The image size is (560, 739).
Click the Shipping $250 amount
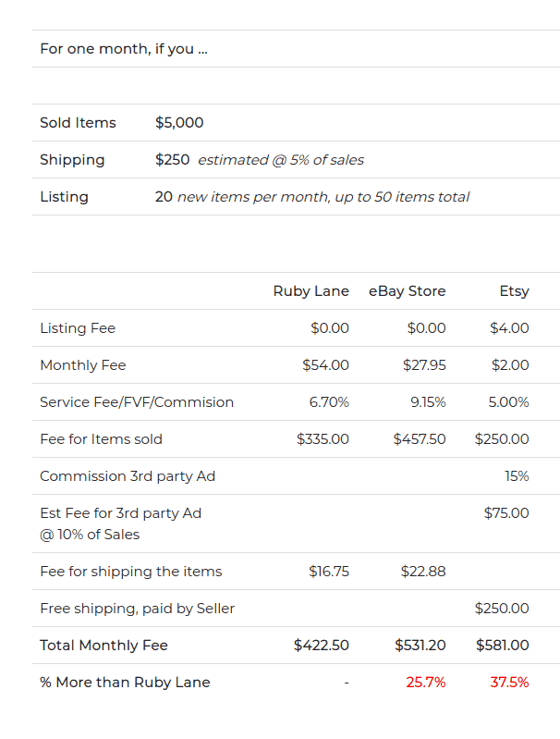click(173, 160)
